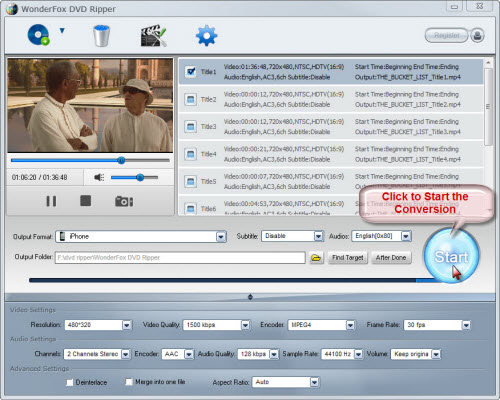Select the Output THE_BUCKET_LIST_Title3.mp4 text
500x400 pixels.
[408, 132]
